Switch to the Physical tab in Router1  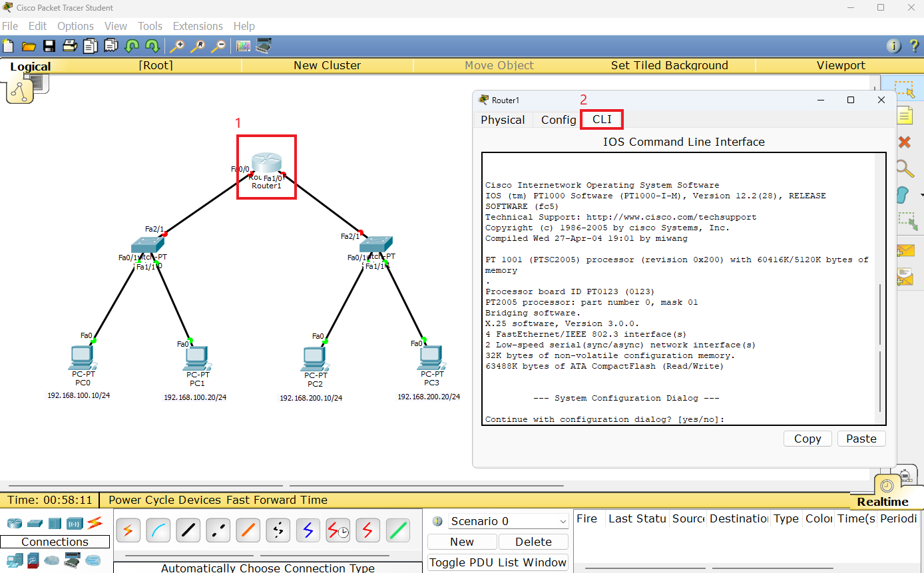503,120
